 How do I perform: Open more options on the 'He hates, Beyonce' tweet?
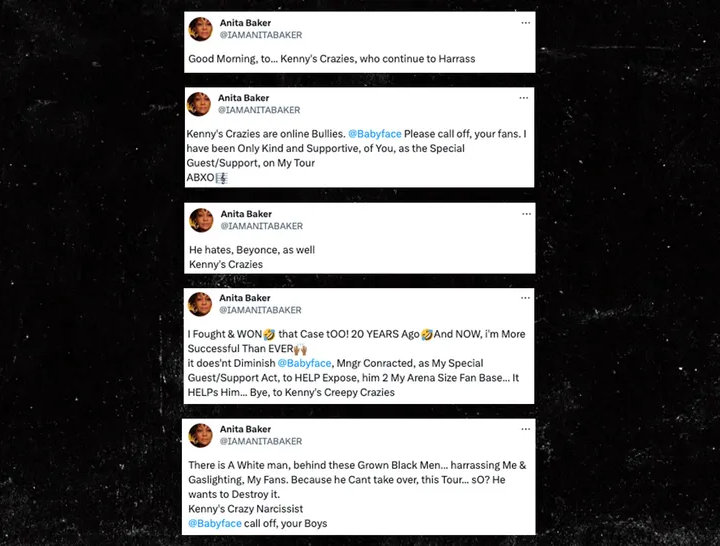pos(526,214)
